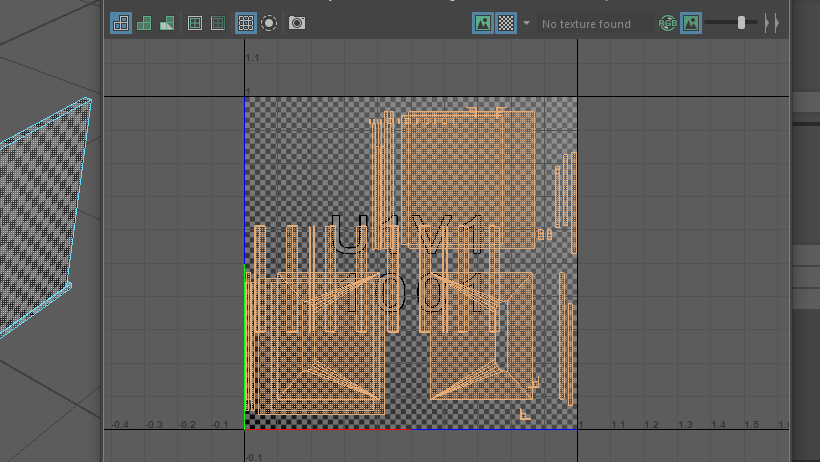Click the Isolate Select dashed-circle icon
This screenshot has width=820, height=462.
(x=269, y=22)
